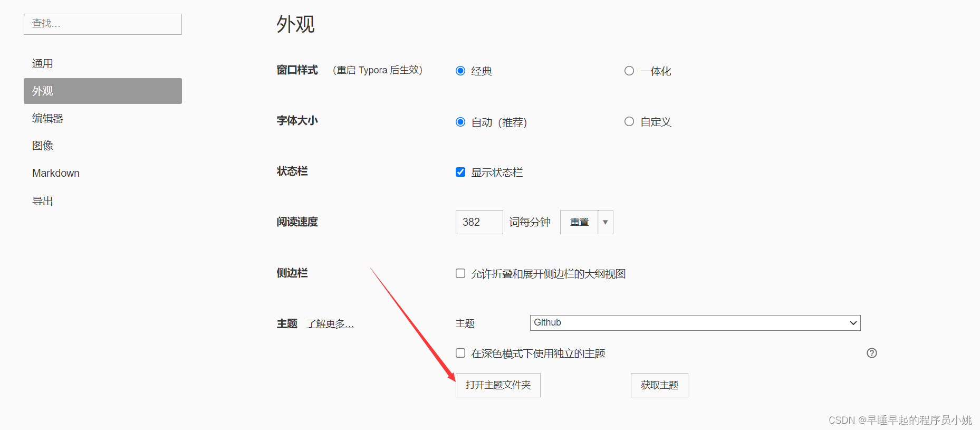Image resolution: width=980 pixels, height=430 pixels.
Task: Toggle the 显示状态栏 checkbox
Action: click(x=460, y=172)
